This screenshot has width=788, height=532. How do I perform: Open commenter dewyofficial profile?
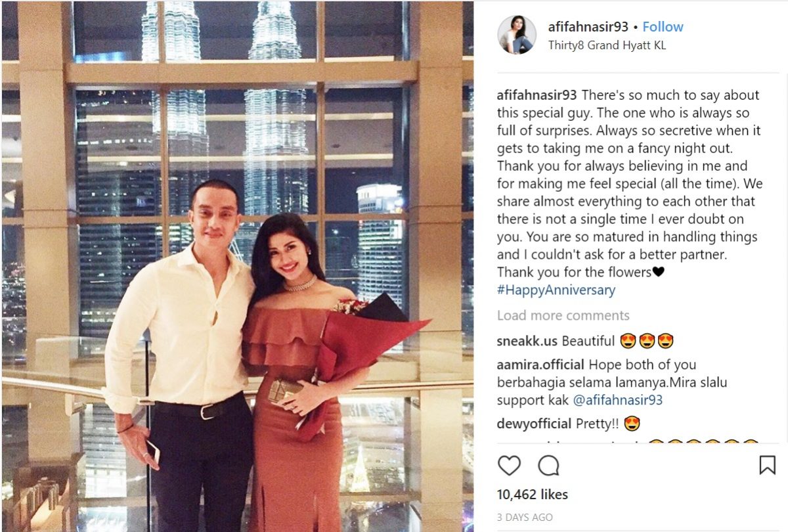[535, 424]
